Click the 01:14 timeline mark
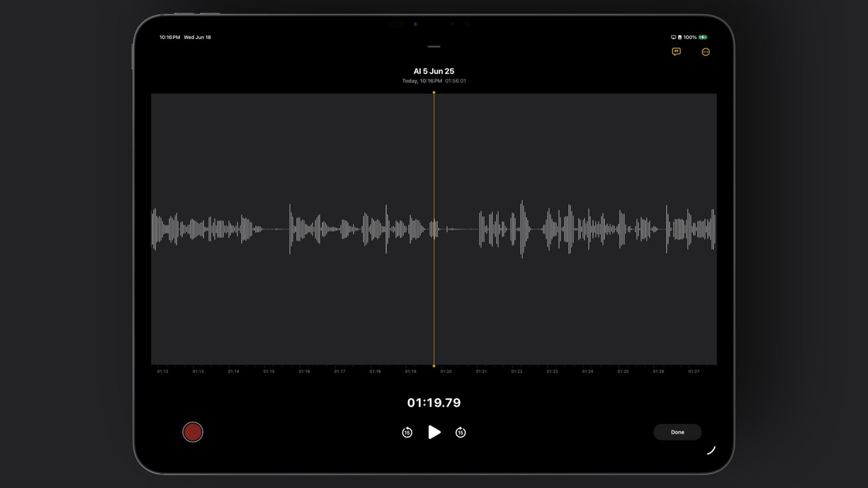The image size is (868, 488). 234,372
